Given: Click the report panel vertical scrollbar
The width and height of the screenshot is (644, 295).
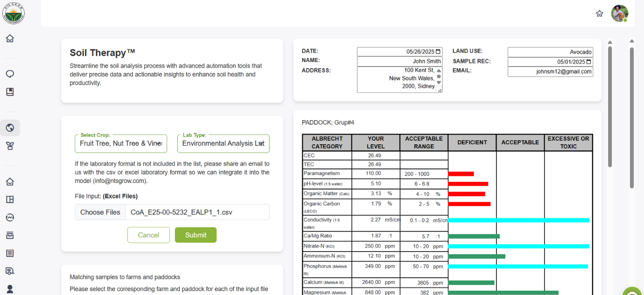Looking at the screenshot, I should click(x=610, y=106).
